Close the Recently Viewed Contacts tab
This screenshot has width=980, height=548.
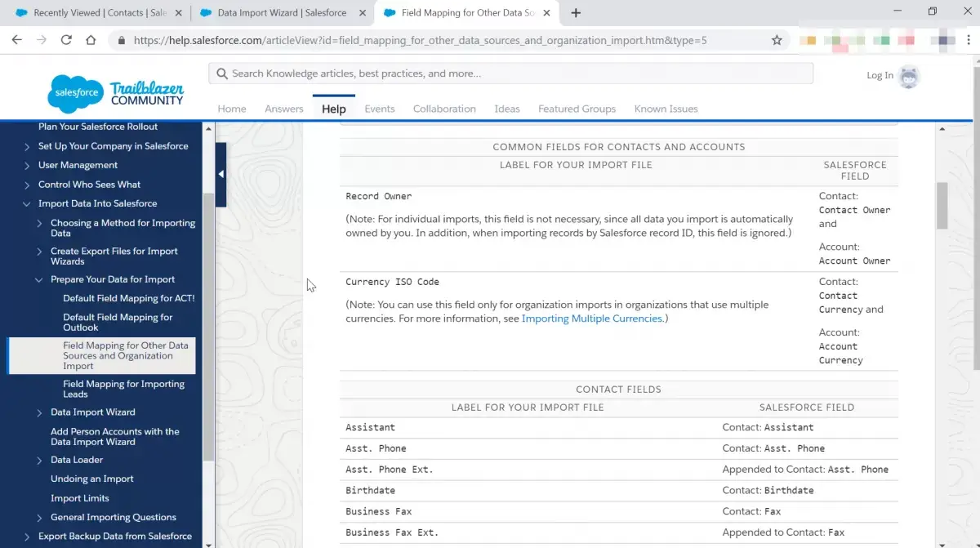click(178, 13)
